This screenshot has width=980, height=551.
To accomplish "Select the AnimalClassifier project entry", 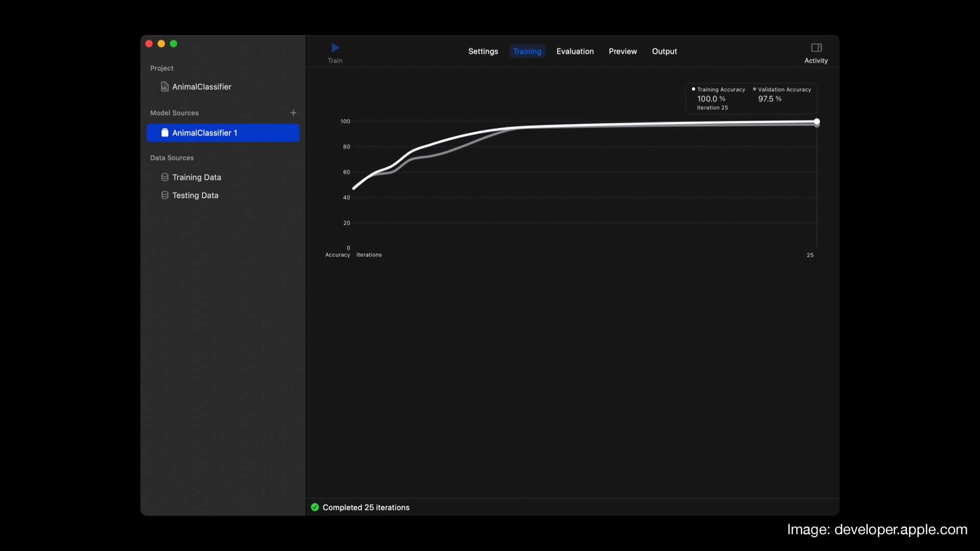I will pyautogui.click(x=202, y=87).
